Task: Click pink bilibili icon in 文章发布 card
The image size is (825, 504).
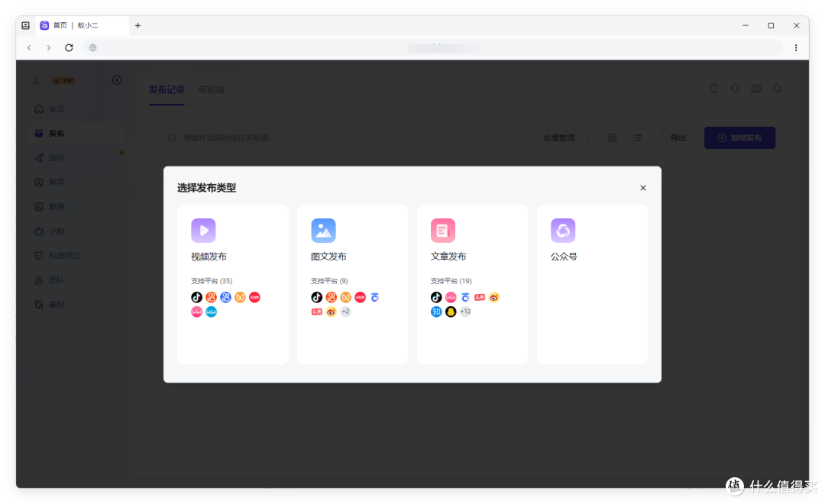Action: point(451,297)
